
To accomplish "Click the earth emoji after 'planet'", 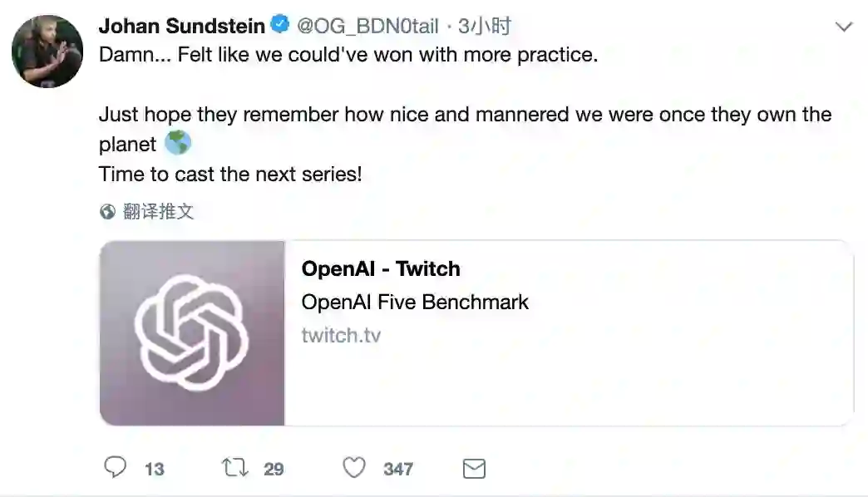I will (x=178, y=144).
